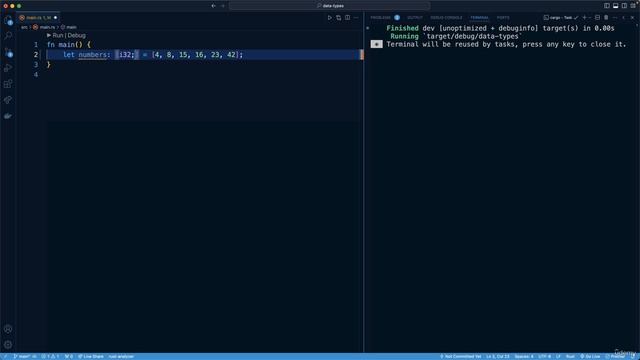Select the main.rs editor tab
640x360 pixels.
click(x=38, y=18)
